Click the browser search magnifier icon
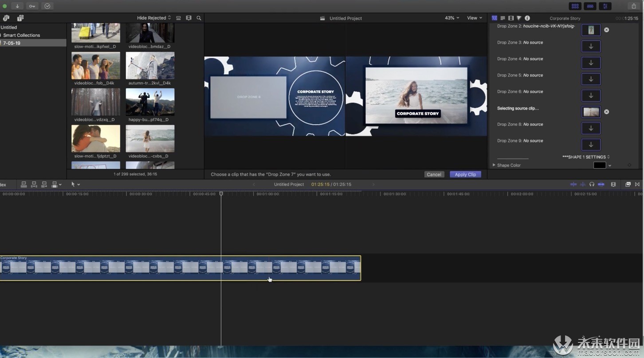 (199, 18)
